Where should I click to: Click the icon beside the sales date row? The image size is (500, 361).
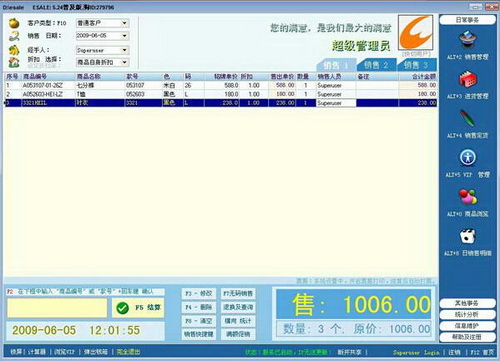(x=14, y=36)
